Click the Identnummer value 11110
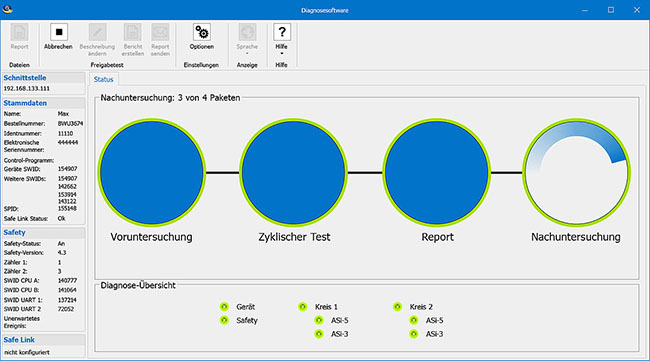650x361 pixels. pos(65,133)
